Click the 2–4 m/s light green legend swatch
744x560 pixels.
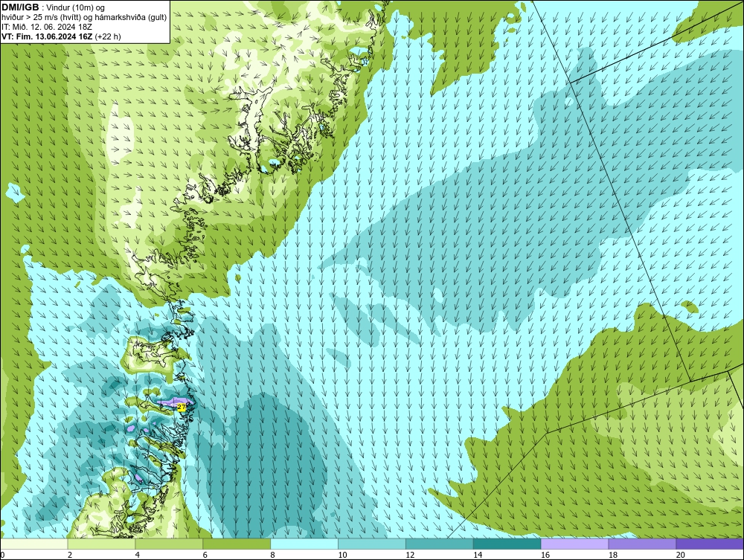coord(101,544)
